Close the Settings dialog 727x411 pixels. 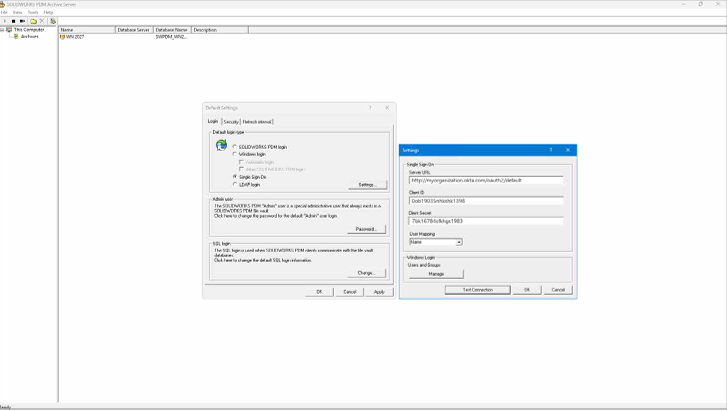[x=568, y=150]
